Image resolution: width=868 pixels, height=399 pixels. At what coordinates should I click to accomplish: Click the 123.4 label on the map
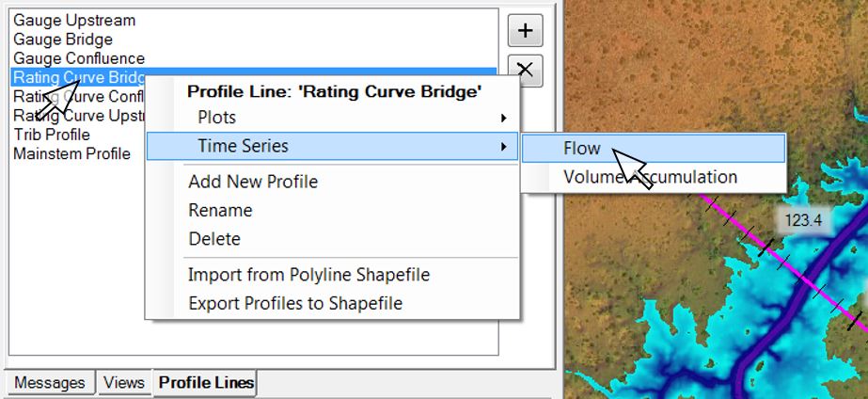tap(803, 220)
